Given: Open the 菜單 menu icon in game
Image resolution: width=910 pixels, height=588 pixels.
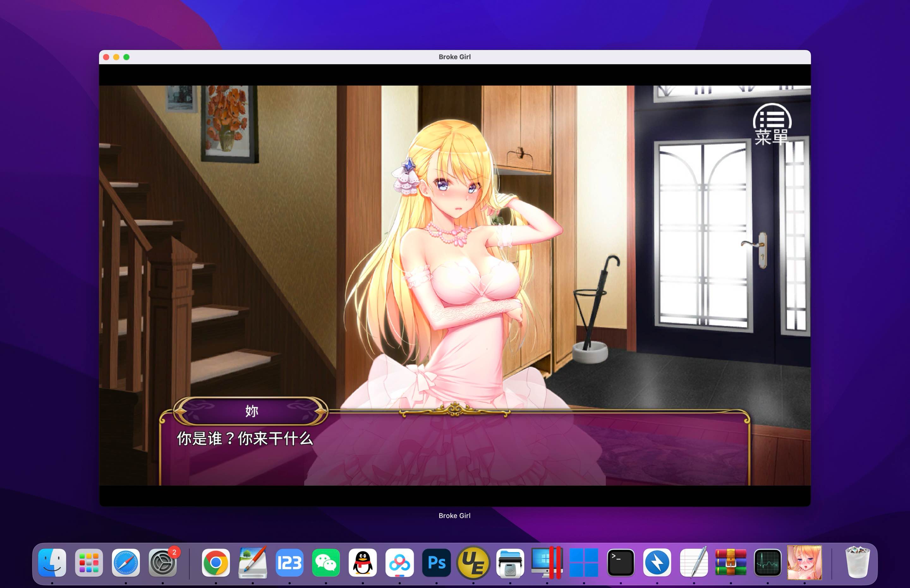Looking at the screenshot, I should [772, 124].
